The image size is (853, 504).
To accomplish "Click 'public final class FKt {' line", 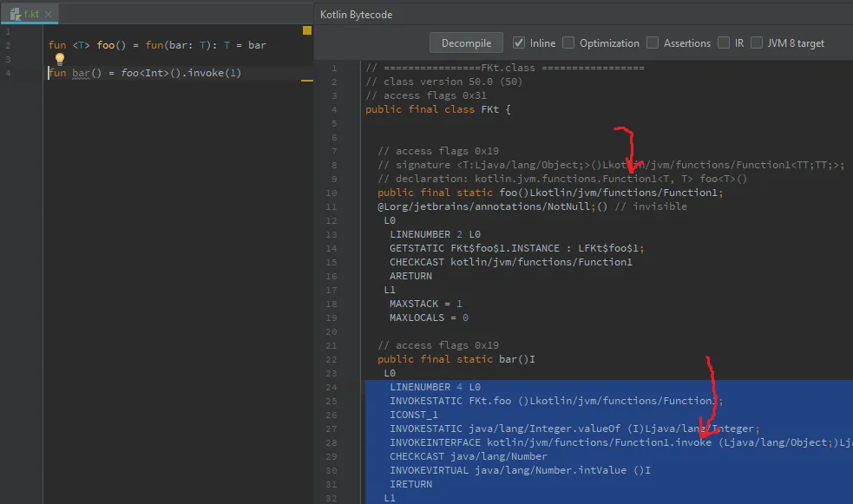I will click(x=438, y=109).
